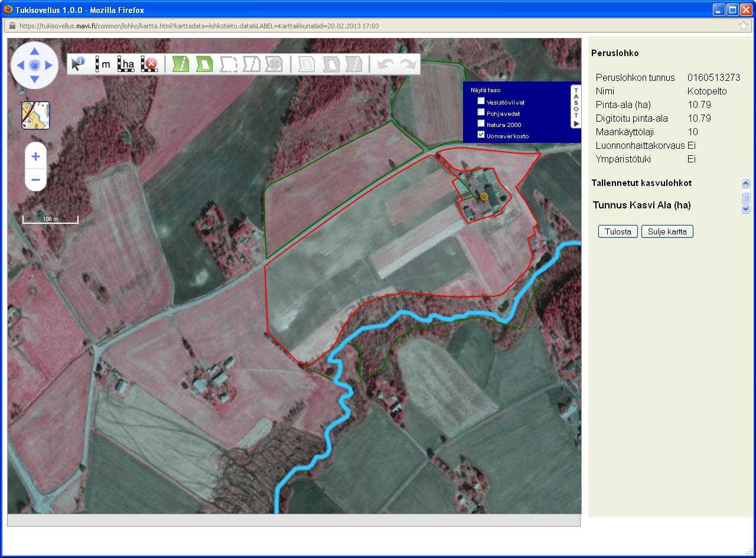This screenshot has height=558, width=756.
Task: Click the hand pan tool in navigator
Action: (34, 65)
